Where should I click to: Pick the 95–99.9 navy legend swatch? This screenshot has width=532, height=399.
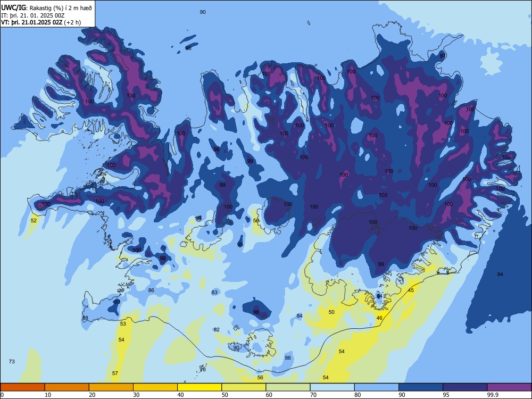(x=465, y=387)
